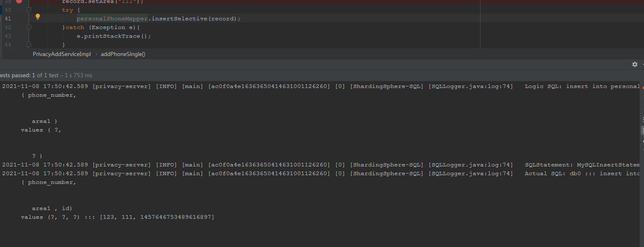
Task: Open the addPhoneSingle() breadcrumb item
Action: click(123, 54)
